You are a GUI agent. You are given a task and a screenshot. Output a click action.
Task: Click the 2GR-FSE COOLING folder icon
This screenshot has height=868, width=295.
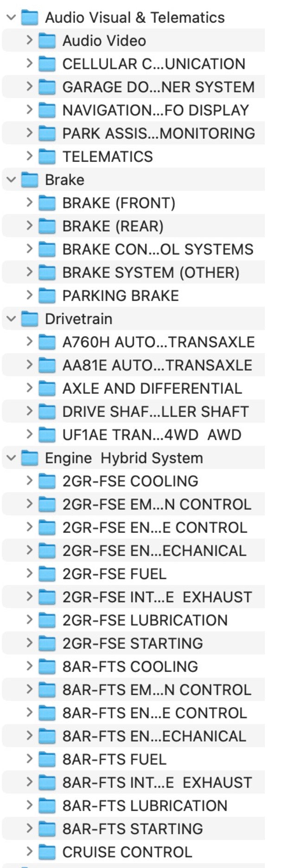coord(47,481)
